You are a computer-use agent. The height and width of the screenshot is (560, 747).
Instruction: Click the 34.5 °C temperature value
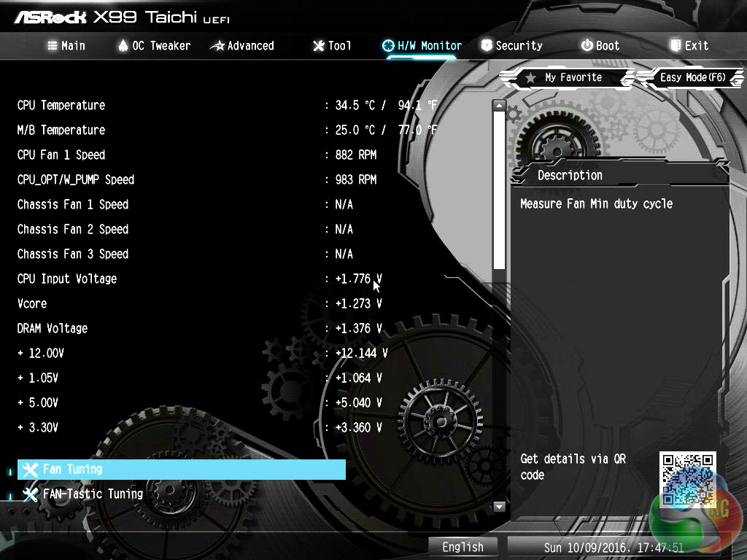pyautogui.click(x=355, y=105)
